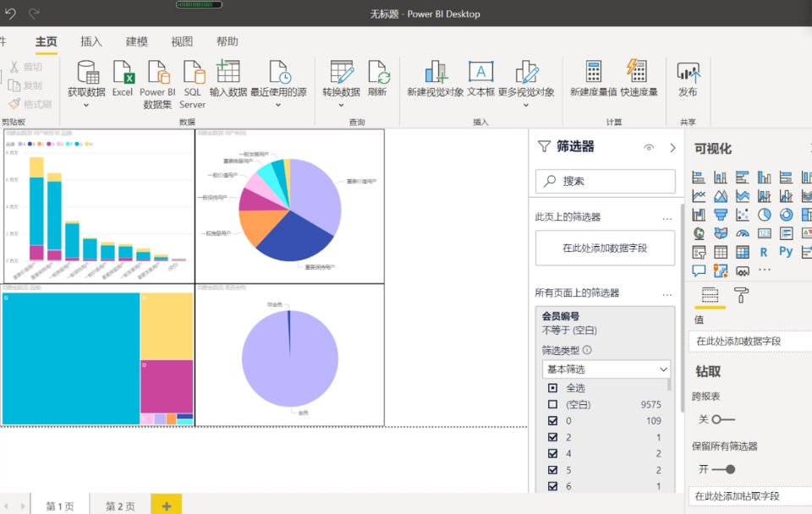Import from Excel using the ribbon icon
The height and width of the screenshot is (514, 812).
click(123, 72)
